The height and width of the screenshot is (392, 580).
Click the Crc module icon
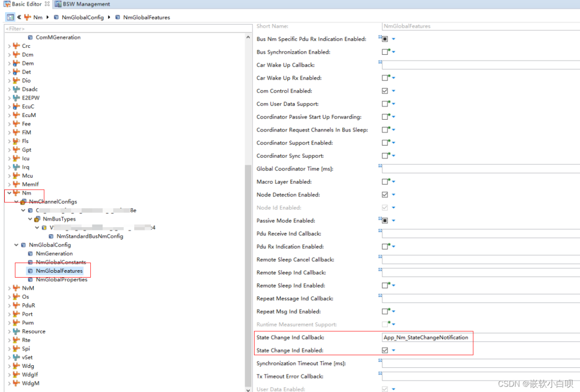[x=16, y=46]
